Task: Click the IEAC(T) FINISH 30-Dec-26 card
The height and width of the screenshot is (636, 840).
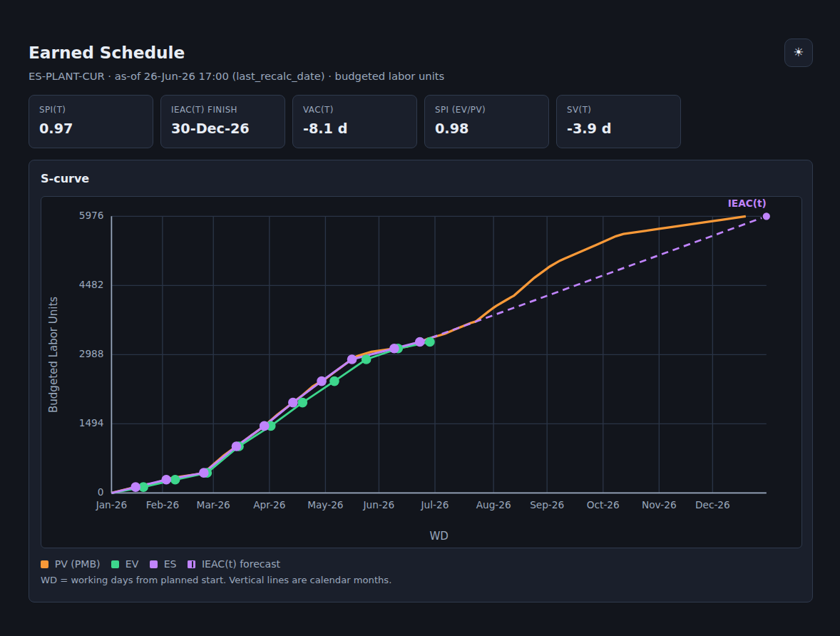Action: tap(223, 122)
